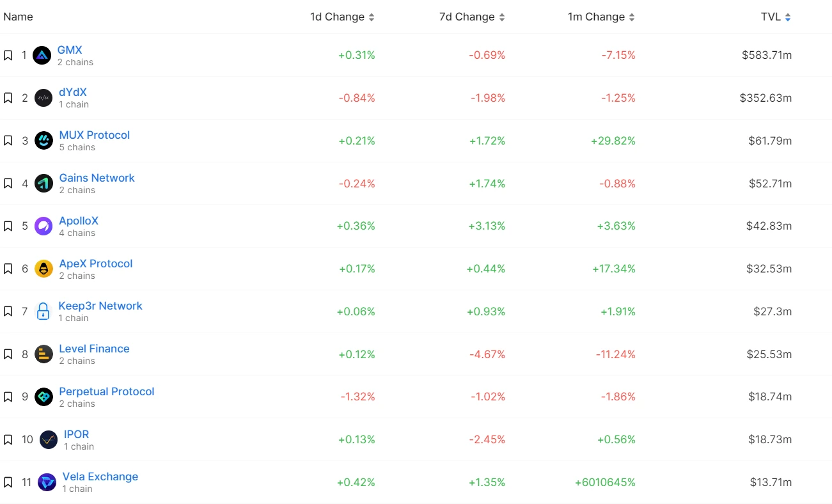Toggle bookmark for IPOR
The width and height of the screenshot is (832, 504).
tap(8, 439)
